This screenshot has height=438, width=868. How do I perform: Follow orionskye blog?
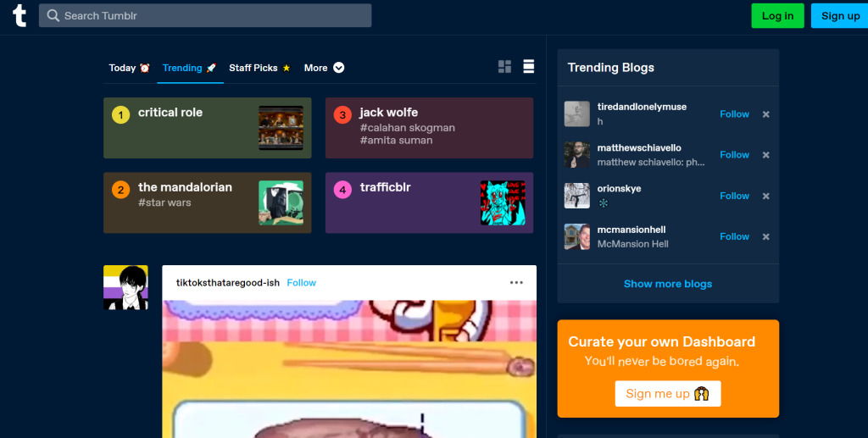coord(734,196)
